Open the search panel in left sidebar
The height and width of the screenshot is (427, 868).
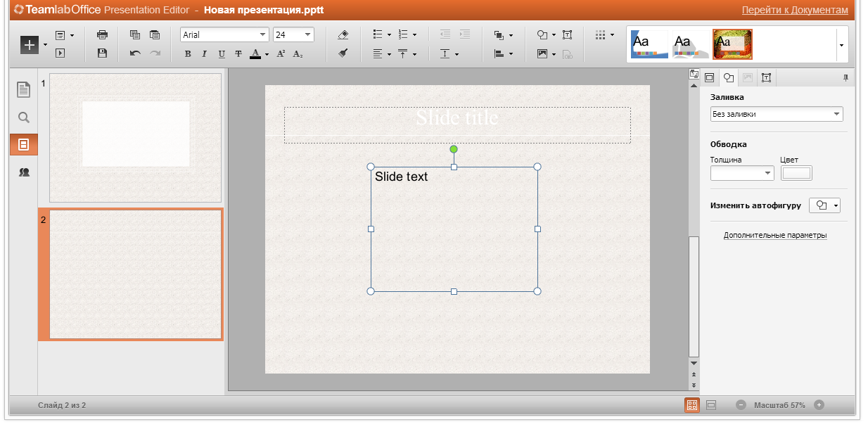[23, 117]
